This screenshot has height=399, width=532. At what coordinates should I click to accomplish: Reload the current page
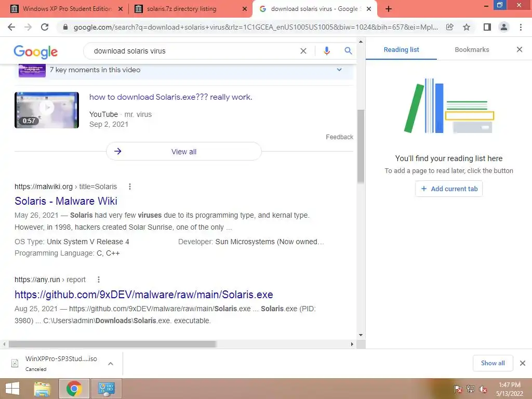point(45,27)
